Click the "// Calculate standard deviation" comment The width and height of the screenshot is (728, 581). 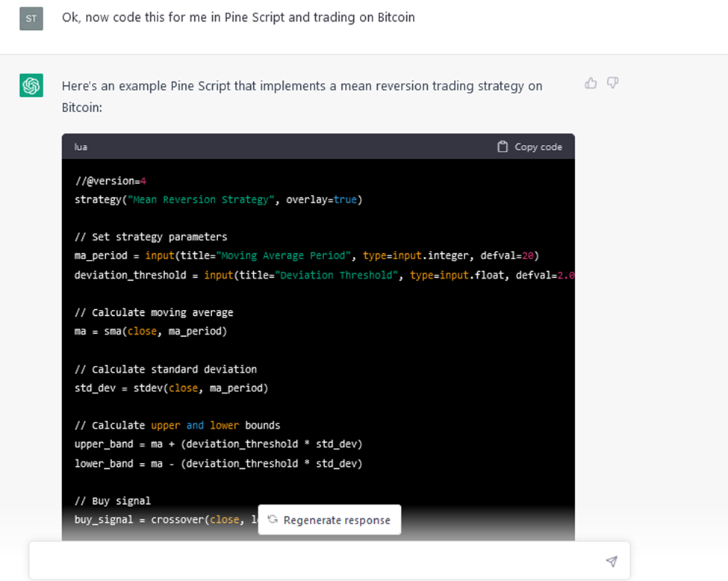[x=166, y=369]
